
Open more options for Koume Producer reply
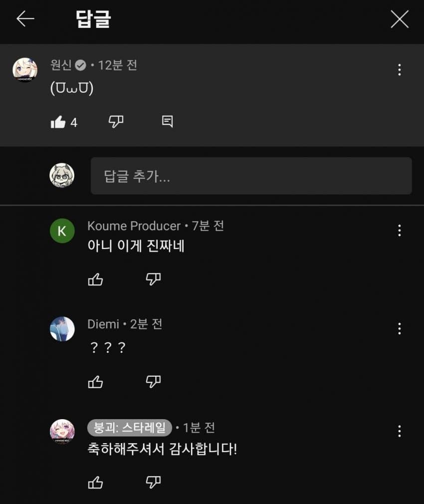(399, 231)
